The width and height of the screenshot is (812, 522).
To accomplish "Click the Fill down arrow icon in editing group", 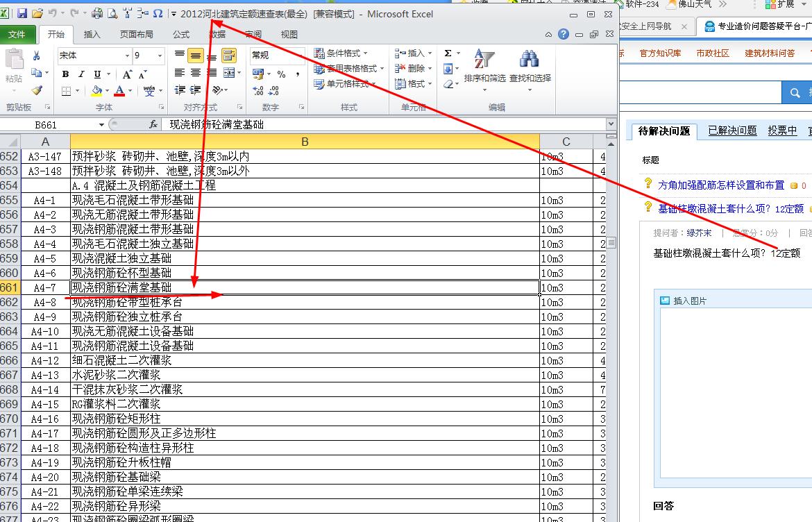I will pyautogui.click(x=448, y=68).
